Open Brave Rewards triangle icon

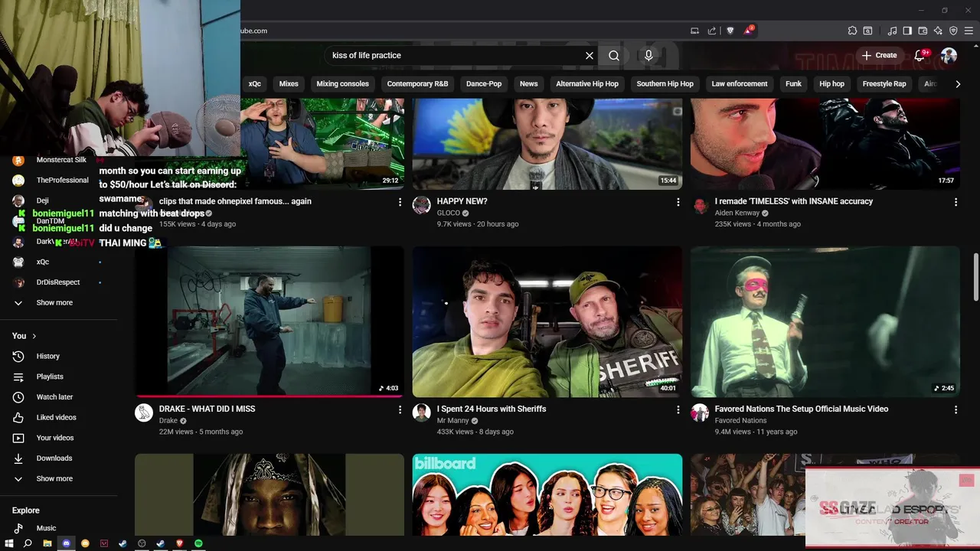click(x=748, y=31)
